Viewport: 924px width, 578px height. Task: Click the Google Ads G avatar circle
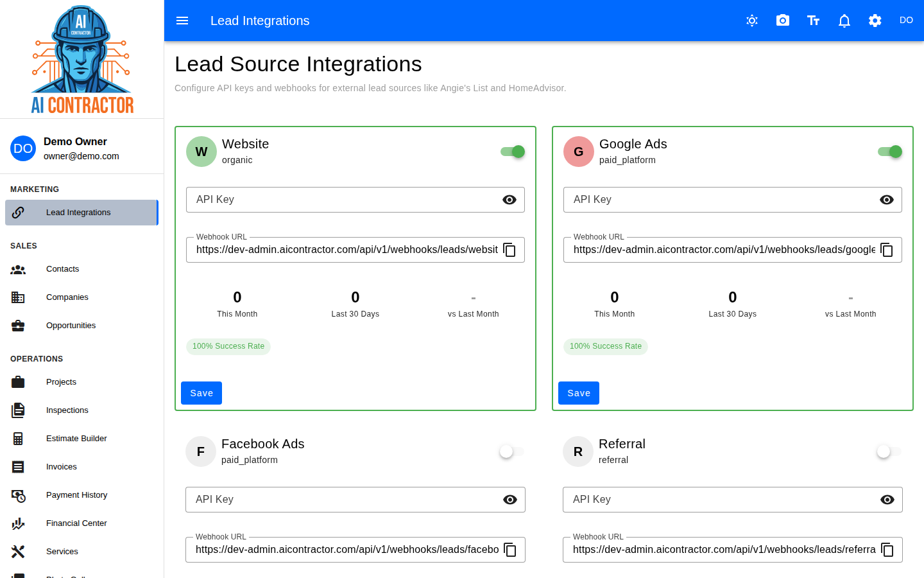point(579,152)
